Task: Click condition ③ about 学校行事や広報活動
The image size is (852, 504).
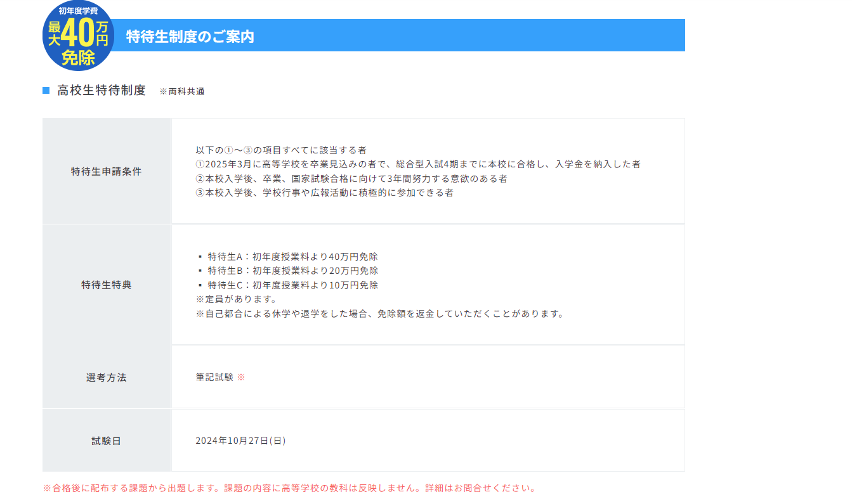Action: pos(324,193)
